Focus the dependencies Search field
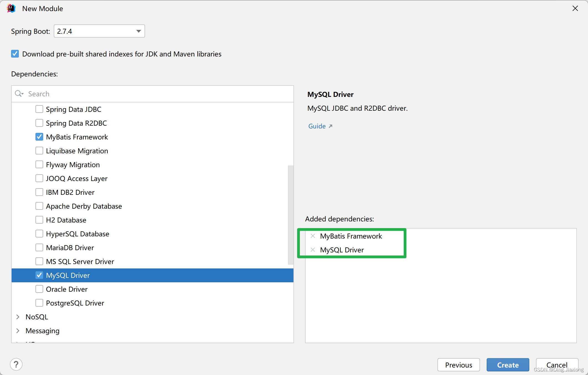 [x=153, y=94]
